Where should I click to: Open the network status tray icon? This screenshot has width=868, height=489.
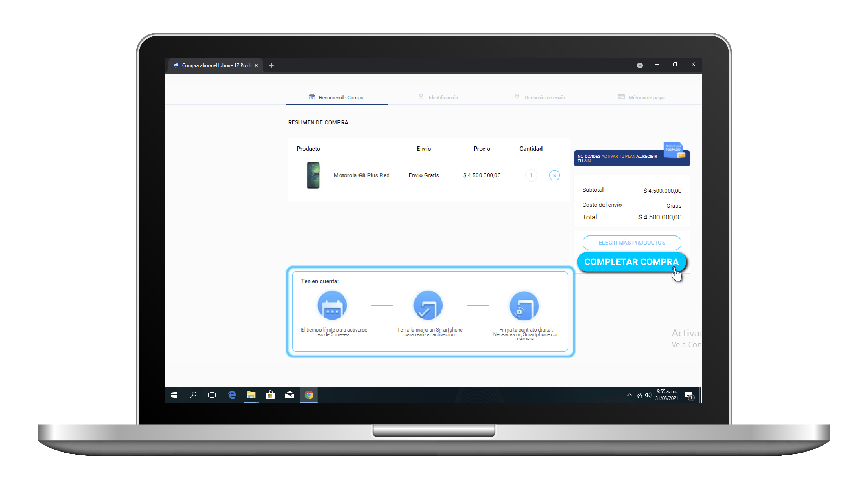(639, 395)
